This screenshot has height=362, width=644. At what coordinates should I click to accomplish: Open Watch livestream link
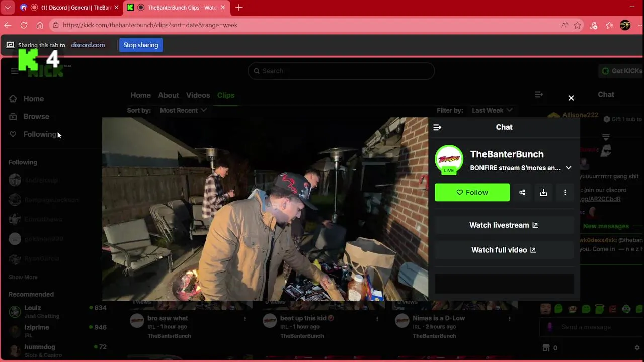[504, 225]
